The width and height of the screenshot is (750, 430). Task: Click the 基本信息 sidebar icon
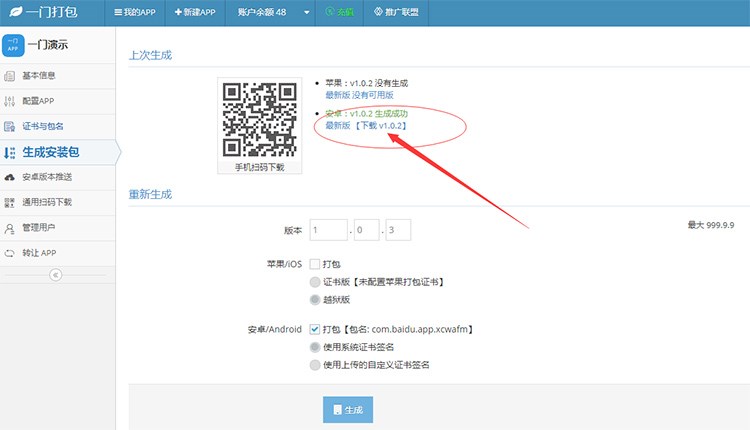pos(10,76)
